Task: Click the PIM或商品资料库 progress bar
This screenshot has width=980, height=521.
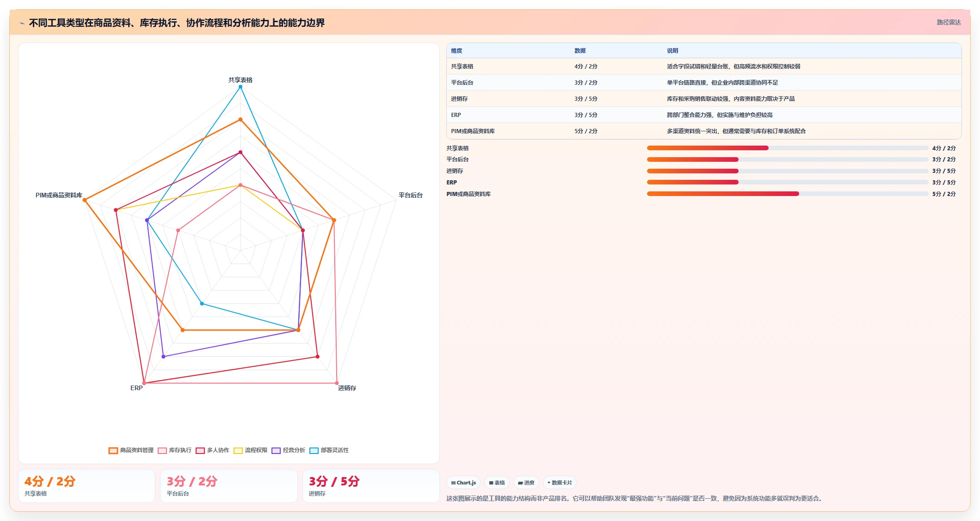Action: pyautogui.click(x=787, y=194)
